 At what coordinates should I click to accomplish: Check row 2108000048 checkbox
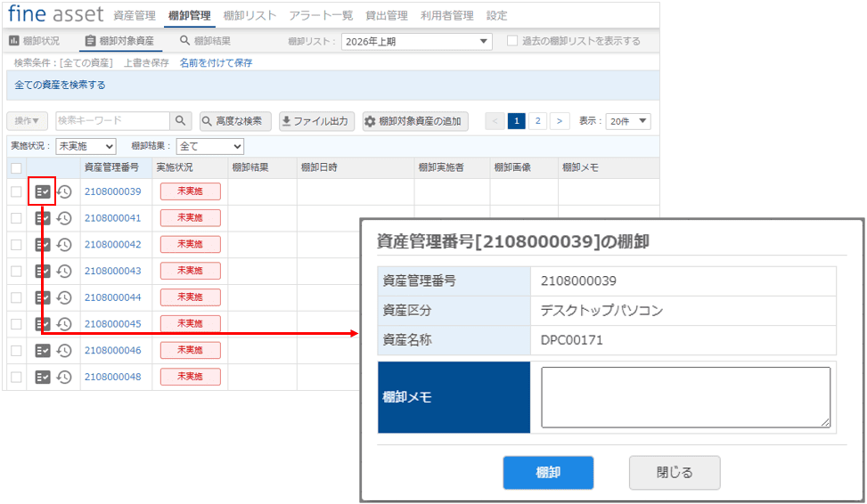[x=17, y=377]
